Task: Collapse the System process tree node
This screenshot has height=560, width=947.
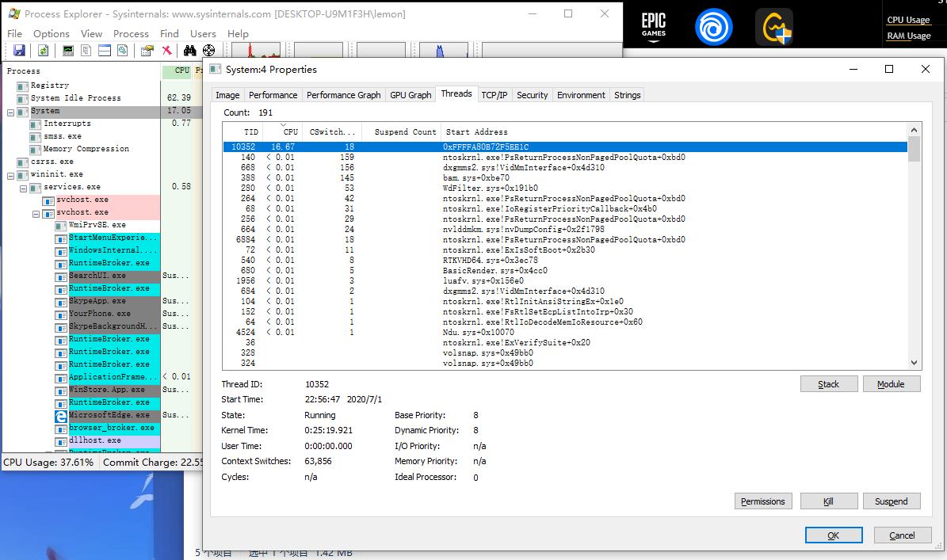Action: click(x=10, y=112)
